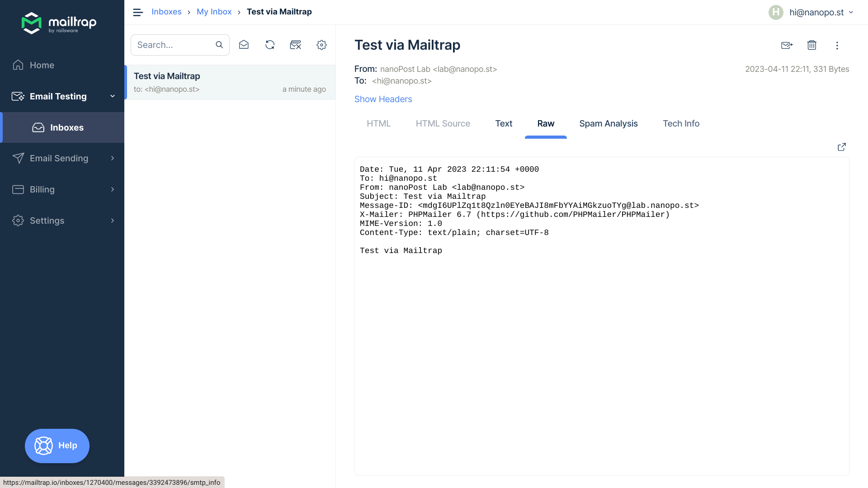This screenshot has width=868, height=488.
Task: Expand the Settings section chevron
Action: pyautogui.click(x=113, y=221)
